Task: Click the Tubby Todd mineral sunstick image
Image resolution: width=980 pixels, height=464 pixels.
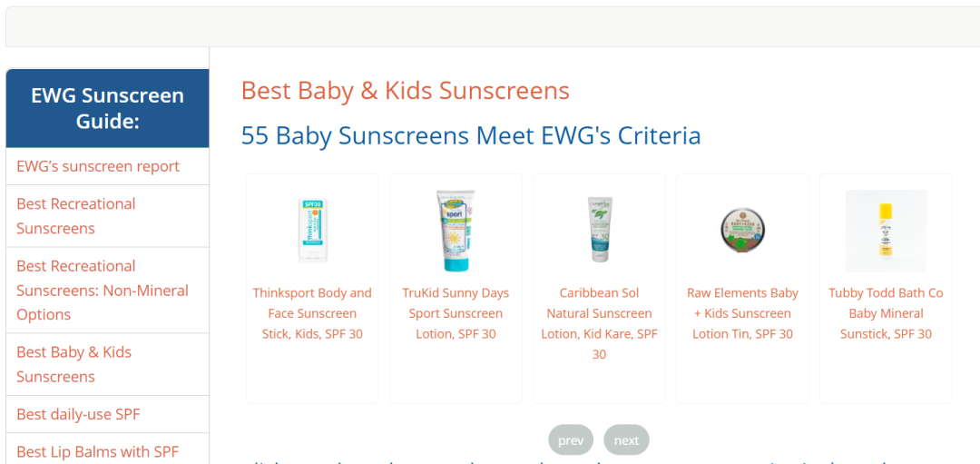Action: pyautogui.click(x=886, y=231)
